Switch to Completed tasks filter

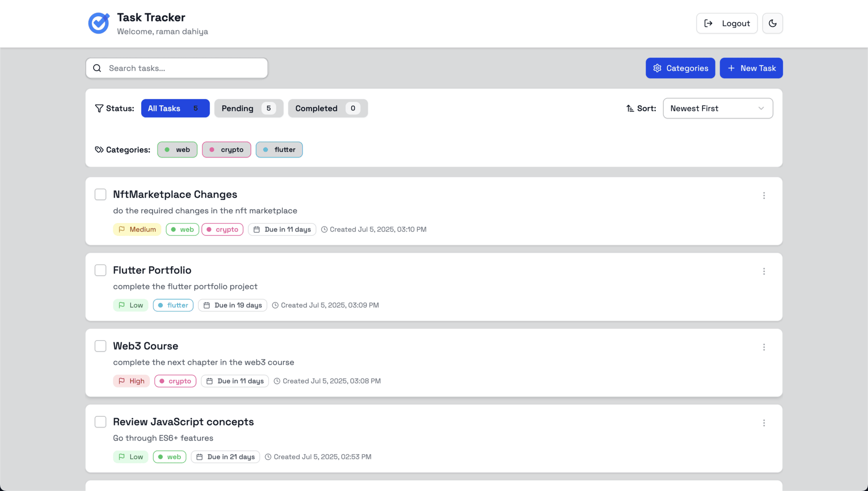click(328, 108)
